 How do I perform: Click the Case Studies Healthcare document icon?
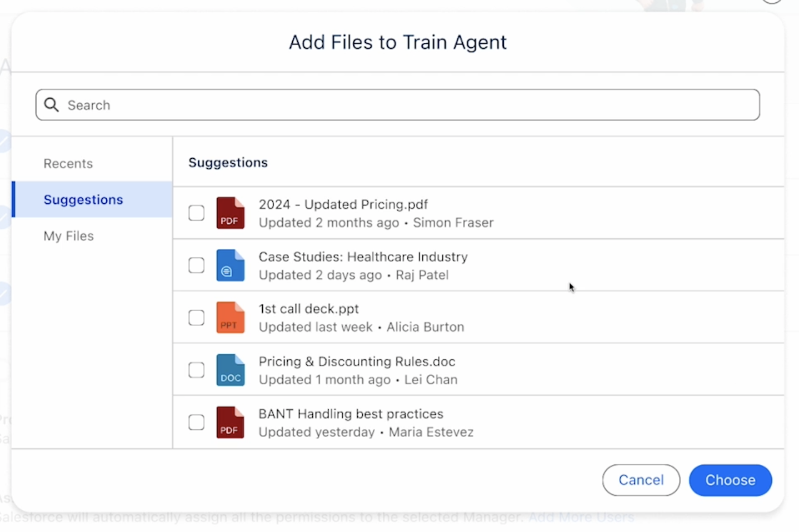coord(230,265)
